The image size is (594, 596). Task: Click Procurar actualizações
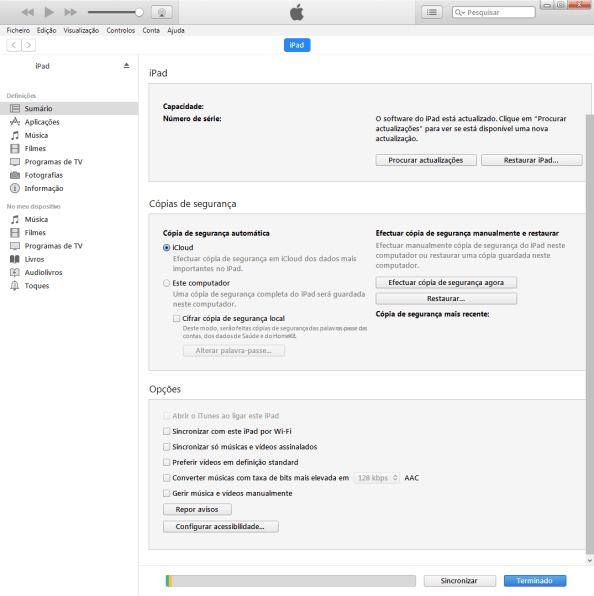pos(426,160)
